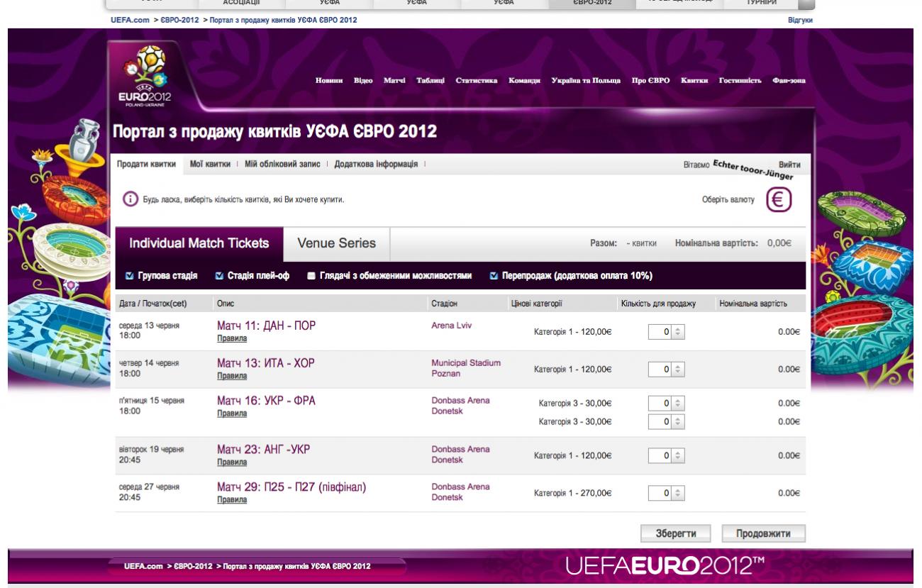Uncheck the Перепродаж resale checkbox

pos(494,276)
